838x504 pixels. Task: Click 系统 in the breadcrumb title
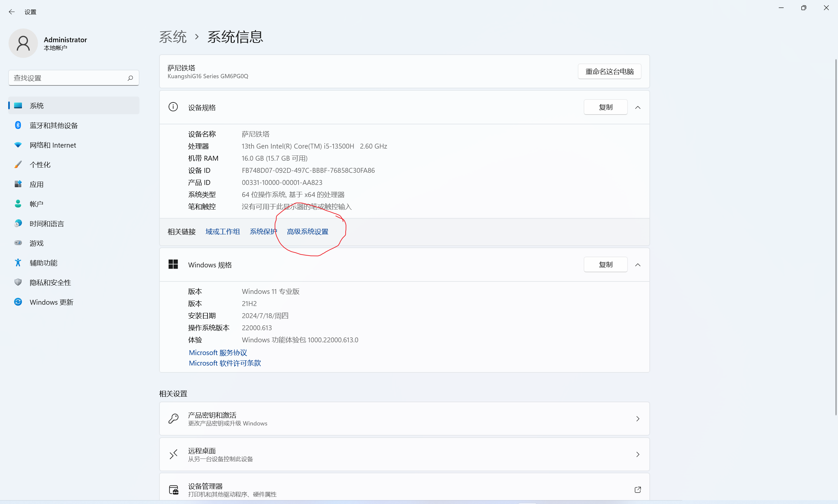[173, 37]
